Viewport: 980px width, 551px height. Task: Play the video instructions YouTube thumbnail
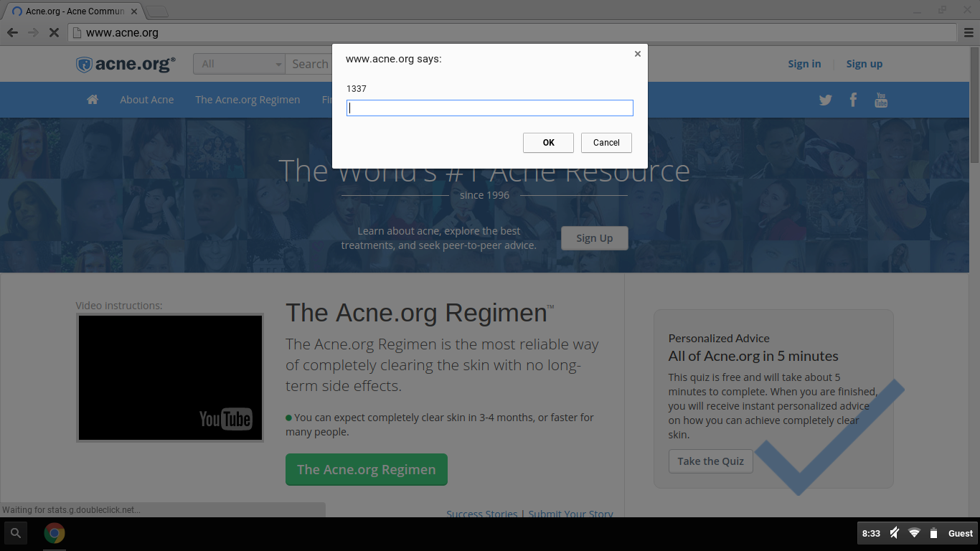(170, 377)
